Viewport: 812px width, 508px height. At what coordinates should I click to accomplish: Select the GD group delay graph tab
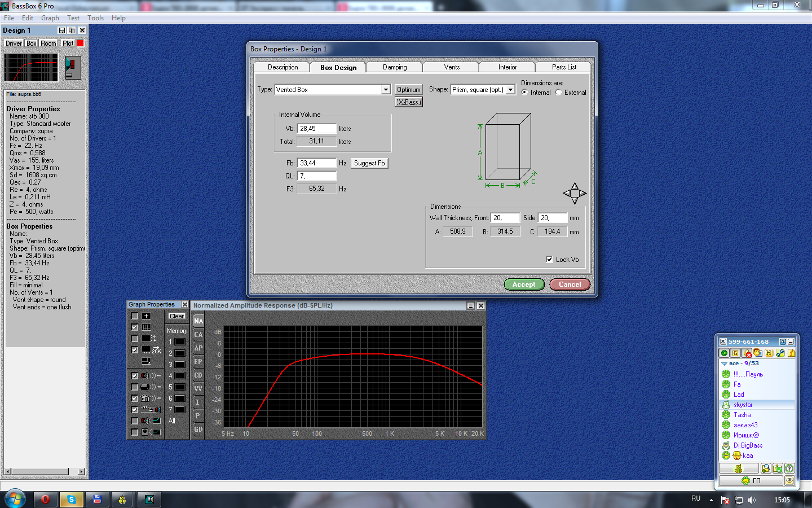click(198, 429)
